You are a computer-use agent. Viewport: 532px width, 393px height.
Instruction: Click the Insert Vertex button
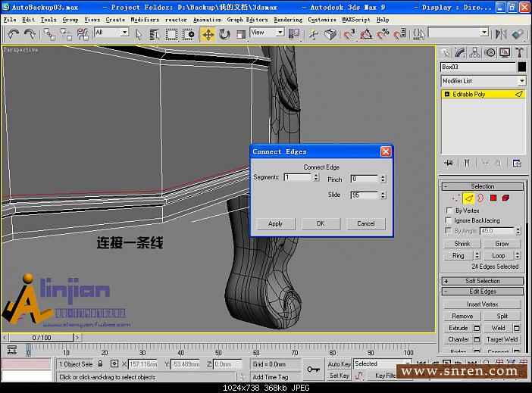[482, 304]
